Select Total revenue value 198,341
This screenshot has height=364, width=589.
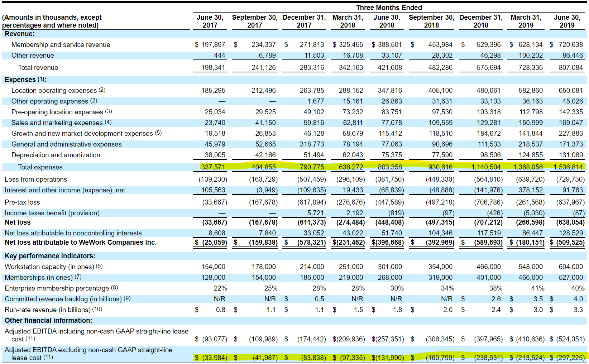213,68
